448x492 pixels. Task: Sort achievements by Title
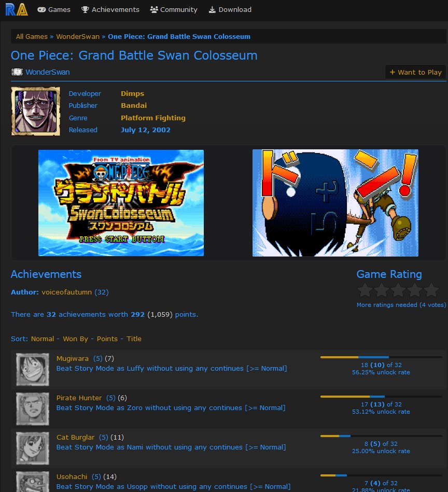coord(134,339)
